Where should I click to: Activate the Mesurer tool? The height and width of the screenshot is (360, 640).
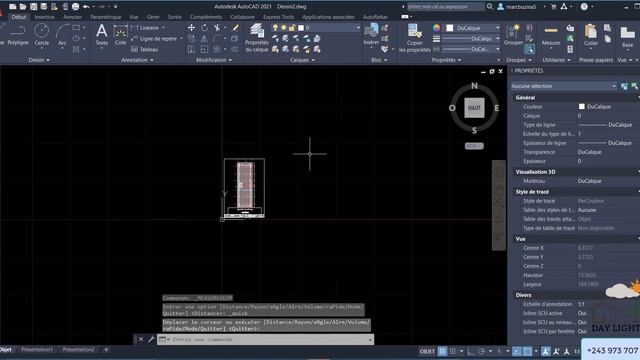coord(551,35)
